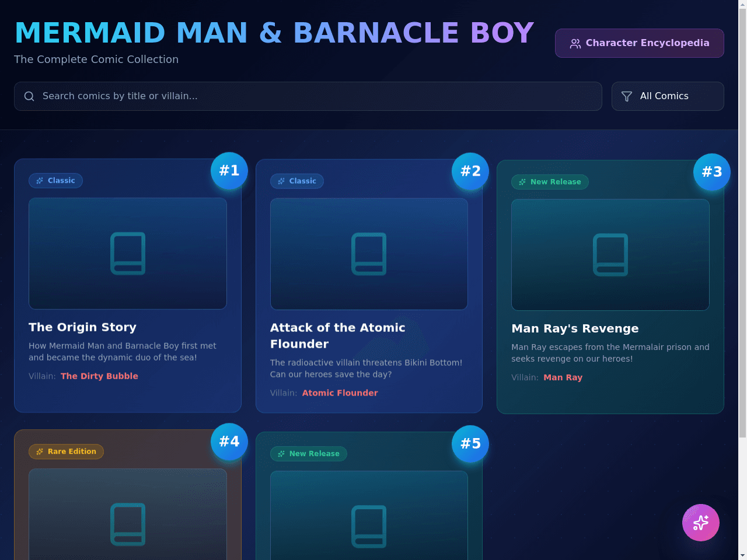Image resolution: width=747 pixels, height=560 pixels.
Task: Click The Origin Story title
Action: click(x=82, y=327)
